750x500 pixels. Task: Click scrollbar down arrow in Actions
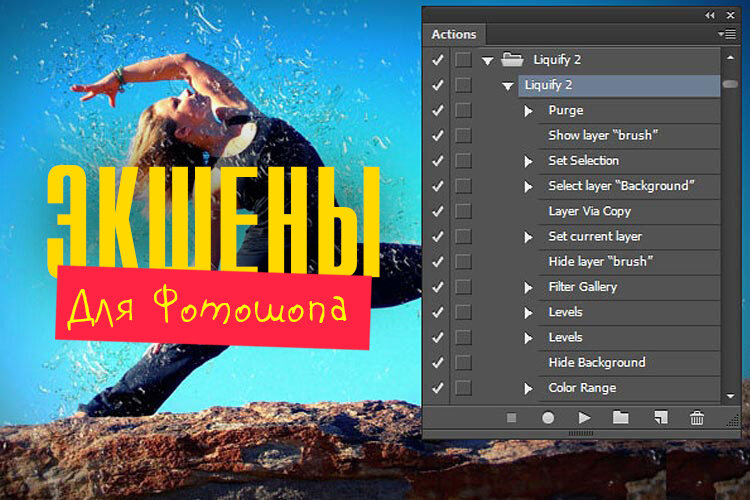(x=730, y=396)
